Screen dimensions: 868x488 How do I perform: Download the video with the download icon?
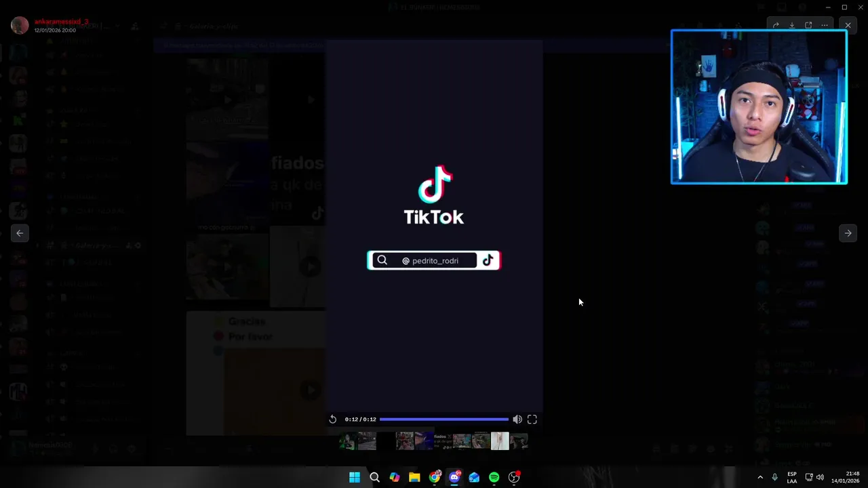pos(792,26)
